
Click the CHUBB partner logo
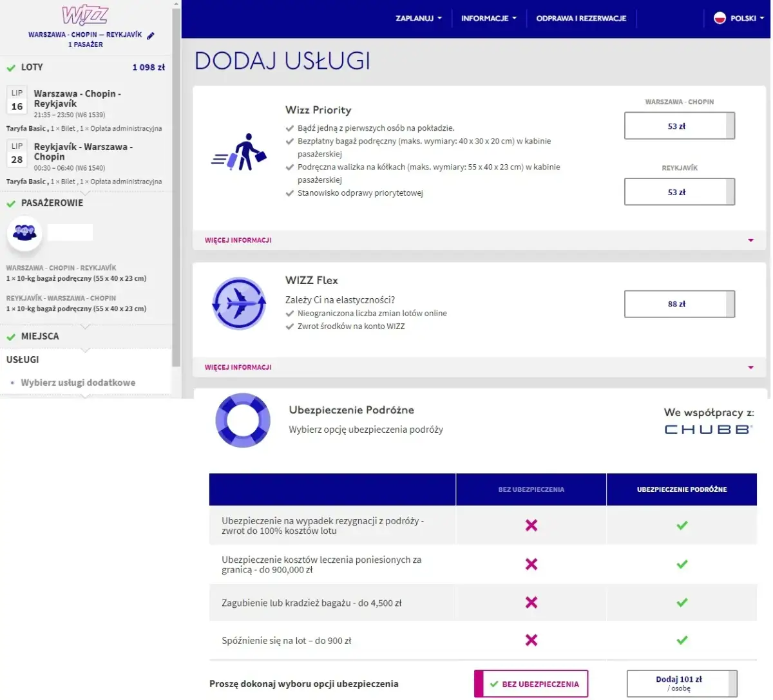(x=708, y=429)
